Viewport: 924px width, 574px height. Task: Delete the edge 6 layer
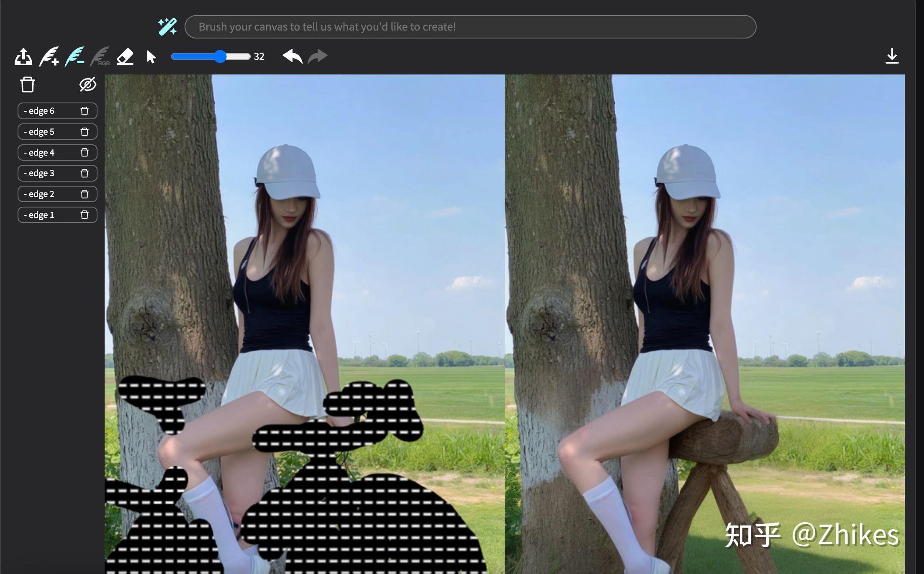coord(85,111)
